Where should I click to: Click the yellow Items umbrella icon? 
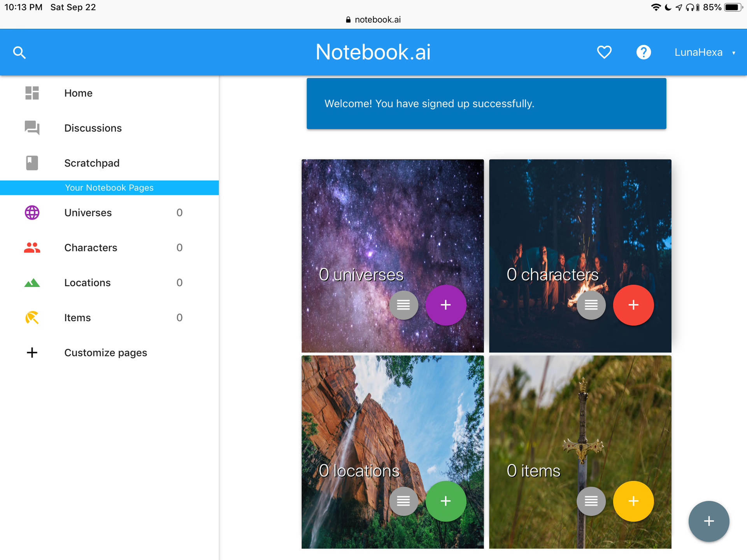click(32, 317)
